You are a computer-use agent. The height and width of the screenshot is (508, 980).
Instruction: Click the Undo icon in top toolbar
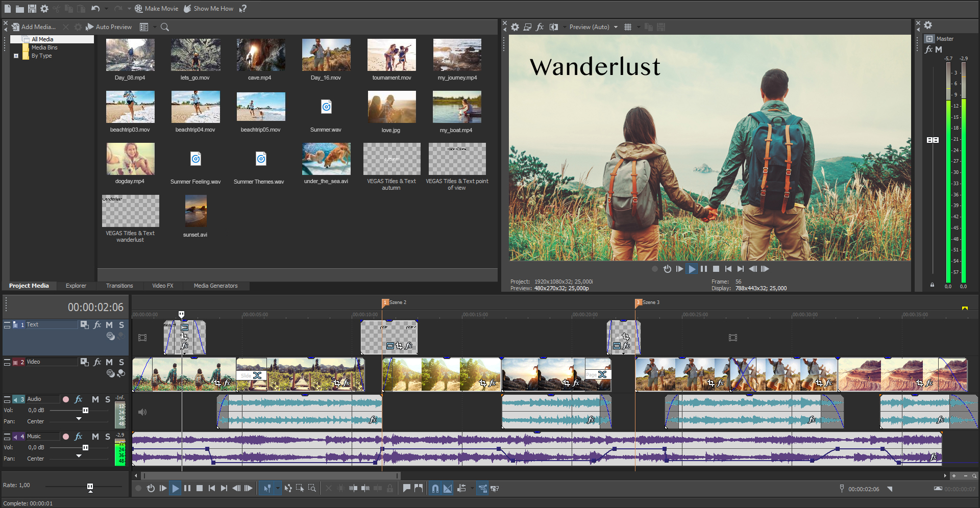[x=95, y=9]
